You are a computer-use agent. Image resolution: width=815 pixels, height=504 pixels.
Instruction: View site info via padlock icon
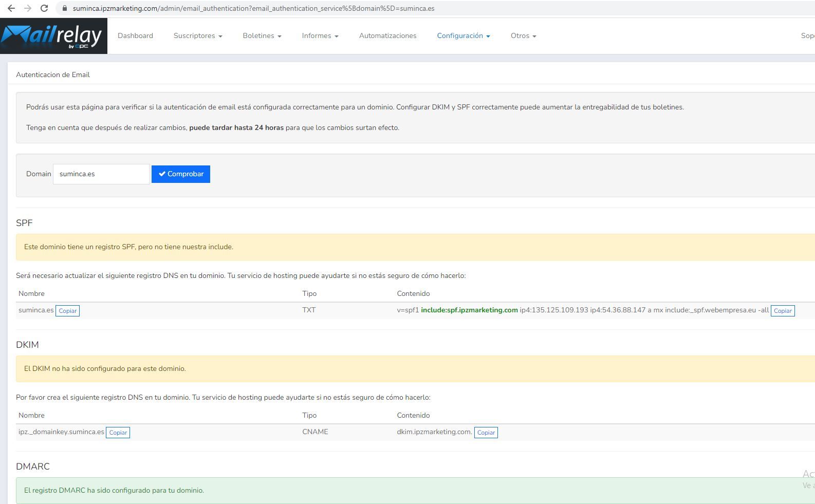coord(64,8)
